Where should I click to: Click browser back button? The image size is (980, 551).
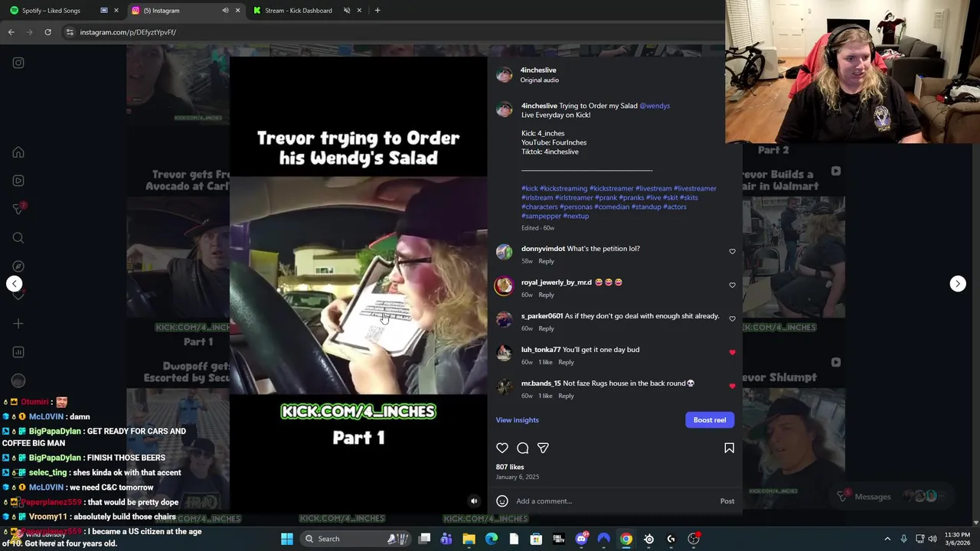pos(11,32)
